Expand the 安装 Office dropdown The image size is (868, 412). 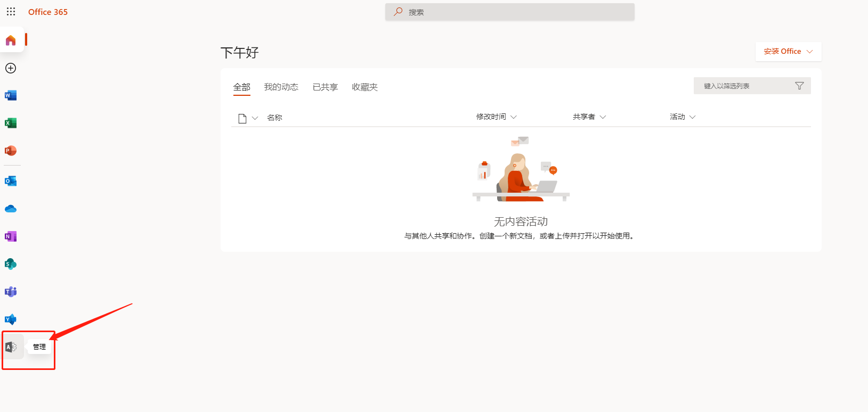point(788,52)
